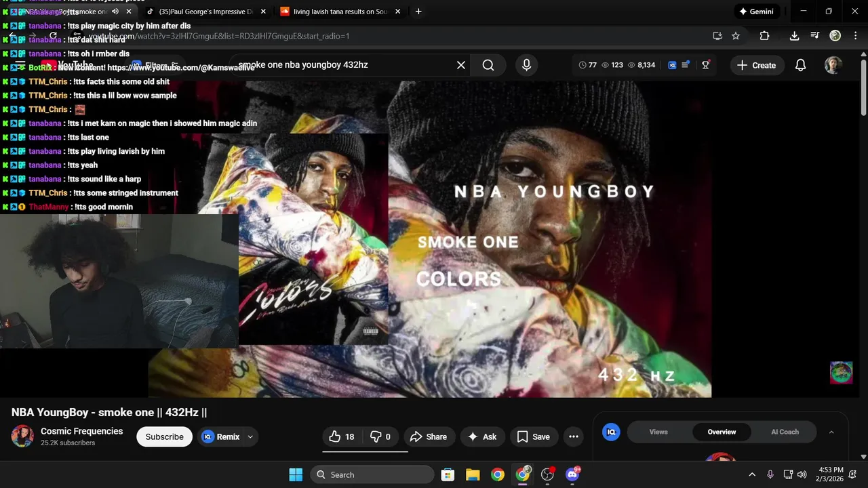Open YouTube notifications bell

(800, 65)
